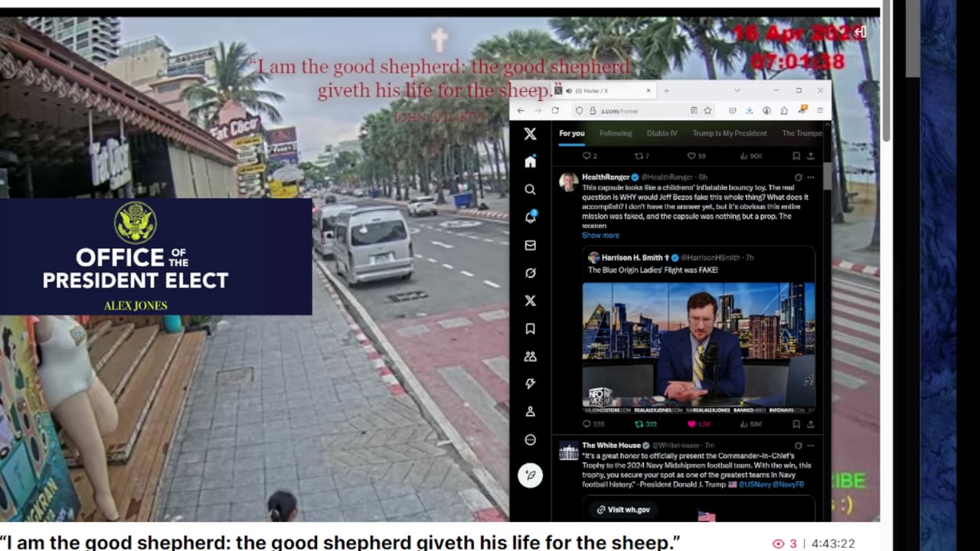Open the X logo in sidebar

pos(530,134)
